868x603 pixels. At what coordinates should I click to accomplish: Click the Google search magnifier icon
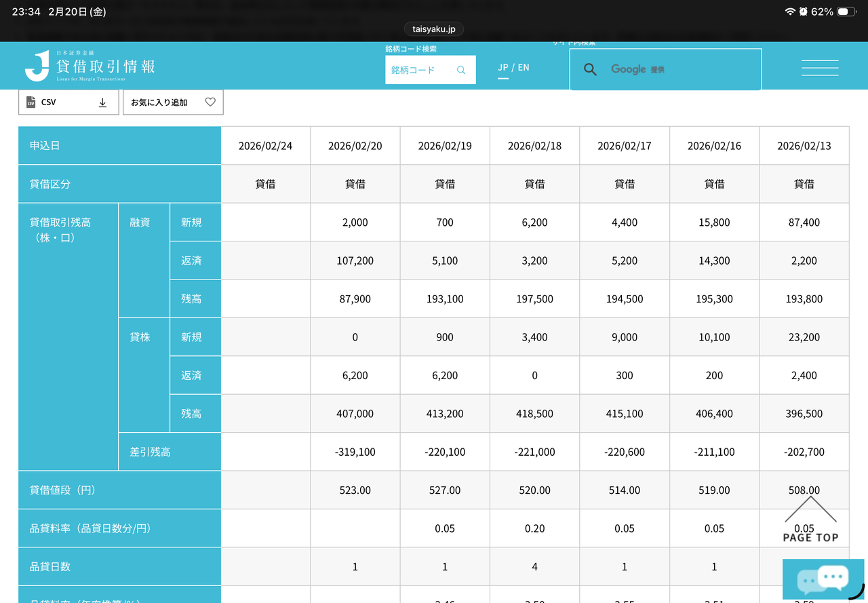click(590, 69)
